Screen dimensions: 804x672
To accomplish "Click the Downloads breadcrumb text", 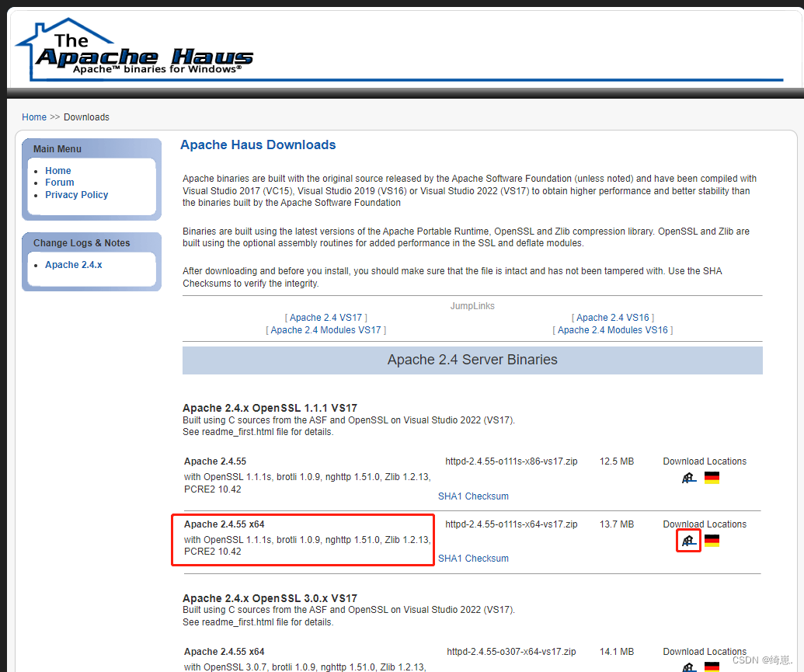I will point(86,117).
